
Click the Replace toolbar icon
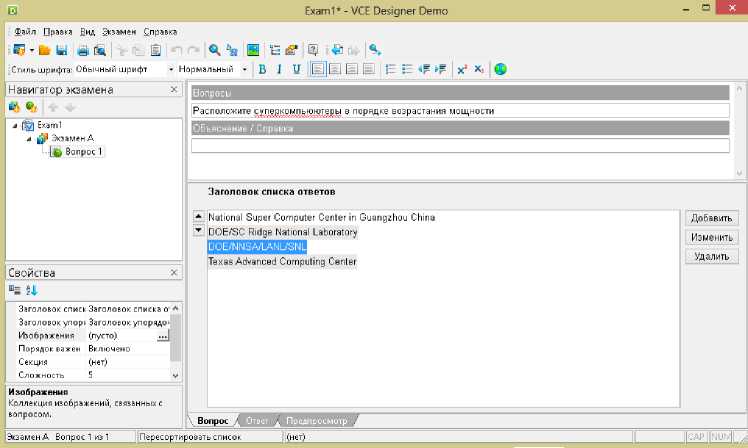pyautogui.click(x=232, y=50)
